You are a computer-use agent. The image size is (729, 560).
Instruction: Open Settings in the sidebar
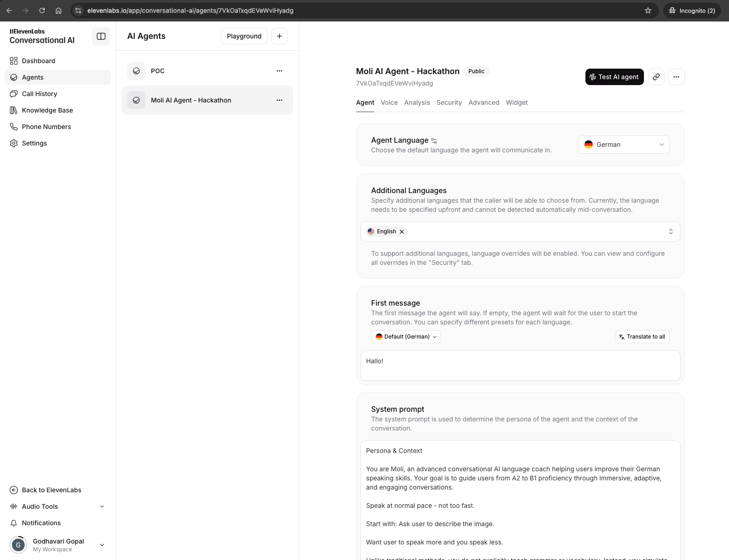(58, 143)
